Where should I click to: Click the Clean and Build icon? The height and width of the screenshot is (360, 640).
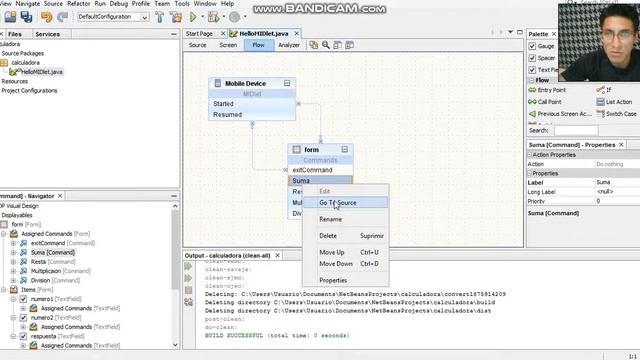click(x=176, y=17)
